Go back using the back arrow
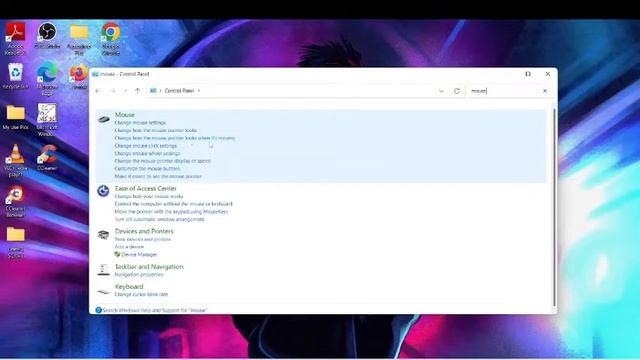640x360 pixels. tap(98, 91)
